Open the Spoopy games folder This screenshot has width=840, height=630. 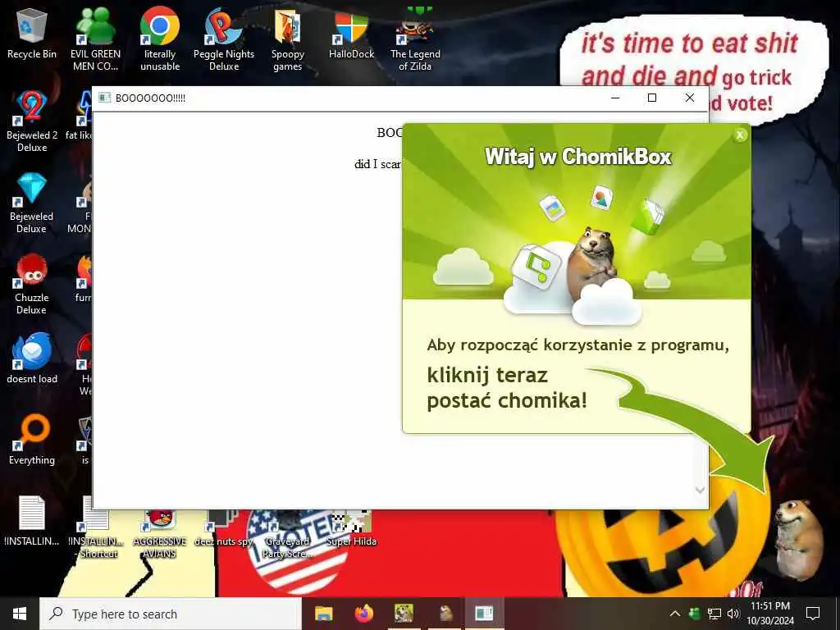tap(288, 39)
